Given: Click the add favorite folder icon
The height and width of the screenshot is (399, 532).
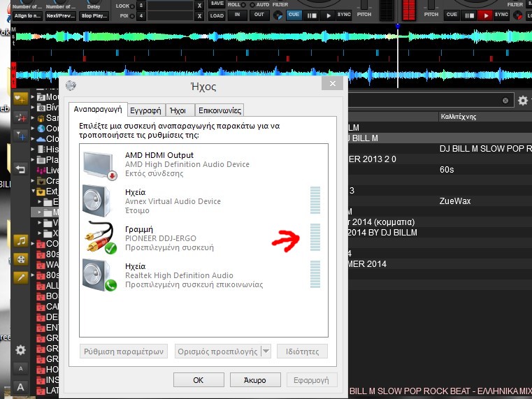Looking at the screenshot, I should (20, 99).
